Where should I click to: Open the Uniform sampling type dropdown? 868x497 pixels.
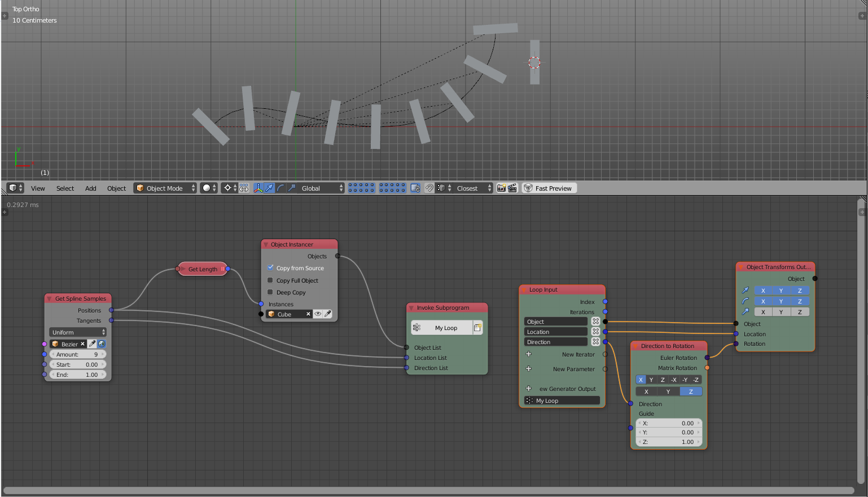pyautogui.click(x=78, y=332)
